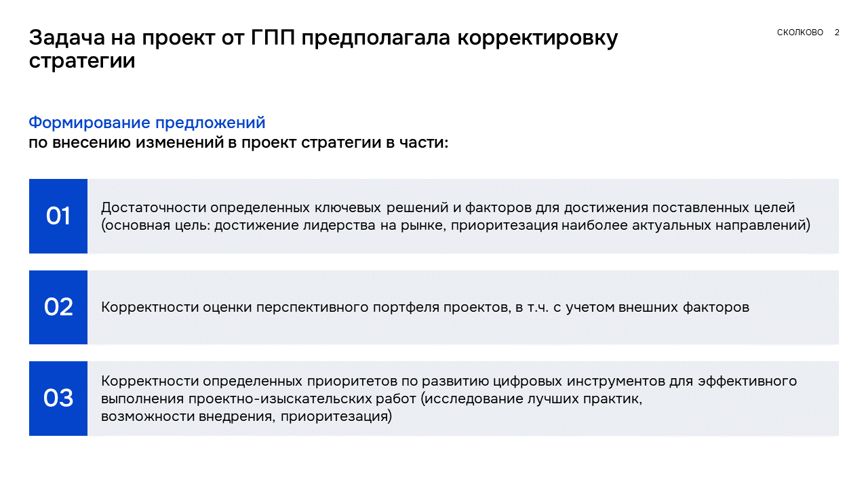Click the parenthetical line starting "(основная цель"
Image resolution: width=868 pixels, height=488 pixels.
tap(456, 226)
